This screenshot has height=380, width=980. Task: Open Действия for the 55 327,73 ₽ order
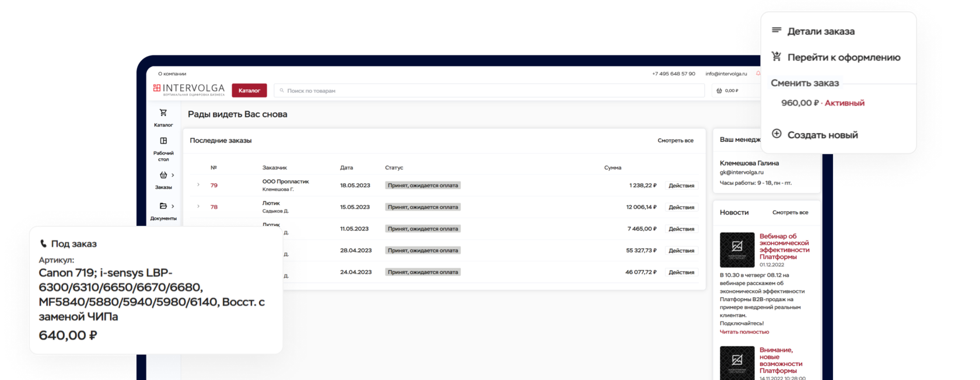click(x=681, y=250)
